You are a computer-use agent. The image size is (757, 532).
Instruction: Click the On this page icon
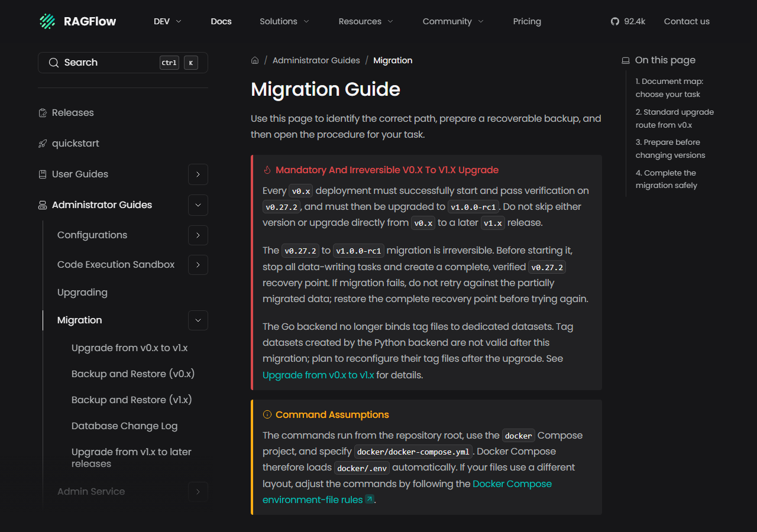[626, 60]
